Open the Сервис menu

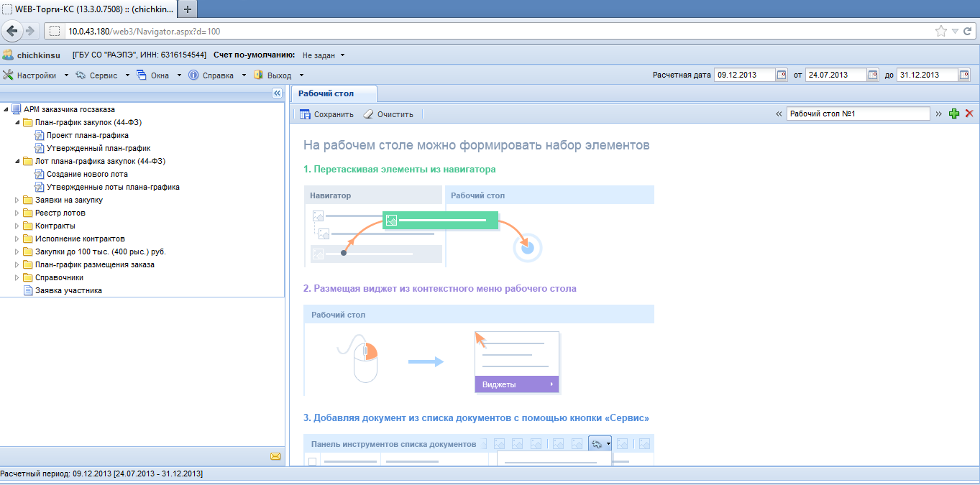tap(103, 75)
